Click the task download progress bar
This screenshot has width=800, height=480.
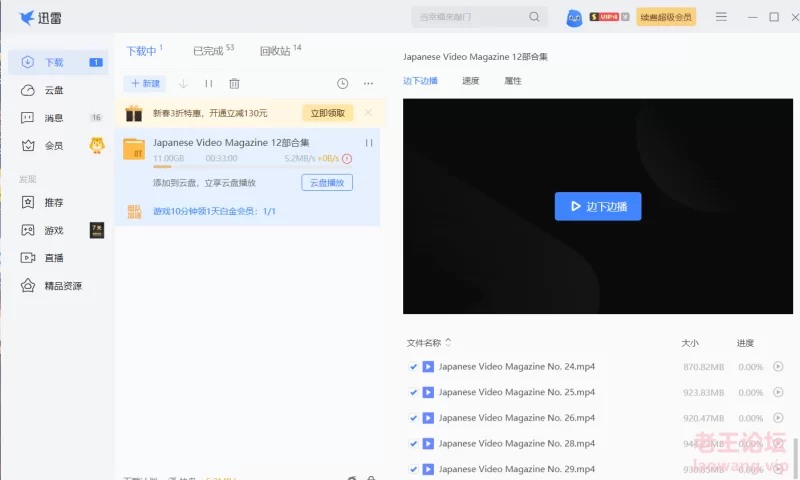(253, 166)
